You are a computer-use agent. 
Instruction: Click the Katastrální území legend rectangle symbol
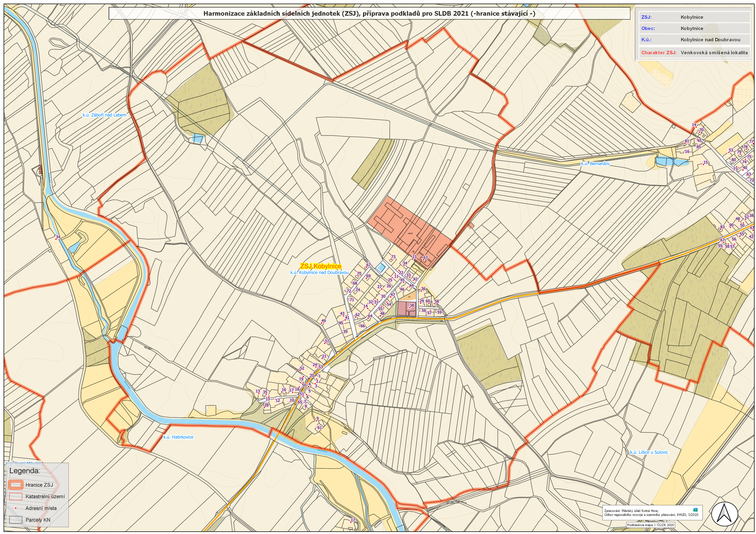click(x=16, y=496)
